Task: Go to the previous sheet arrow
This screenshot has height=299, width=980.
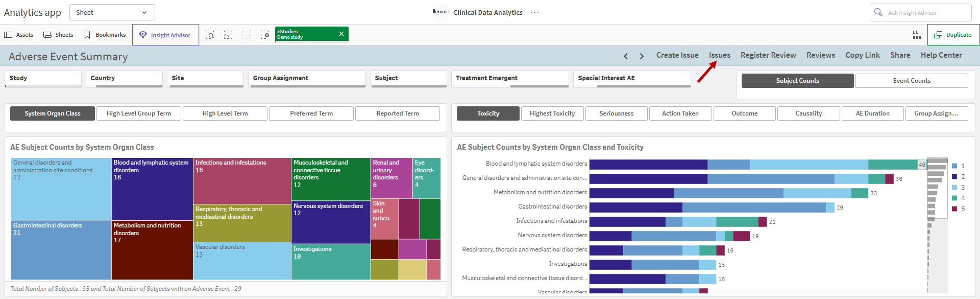Action: (x=626, y=56)
